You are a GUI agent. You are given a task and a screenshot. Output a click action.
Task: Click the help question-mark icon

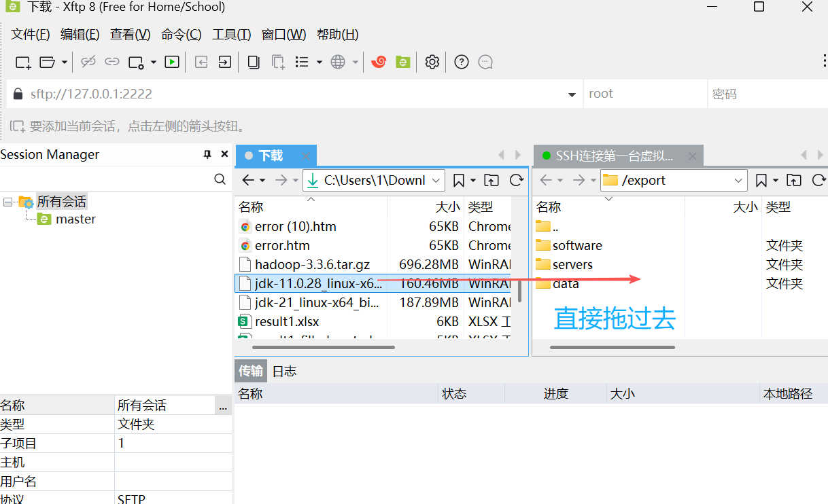[x=461, y=62]
